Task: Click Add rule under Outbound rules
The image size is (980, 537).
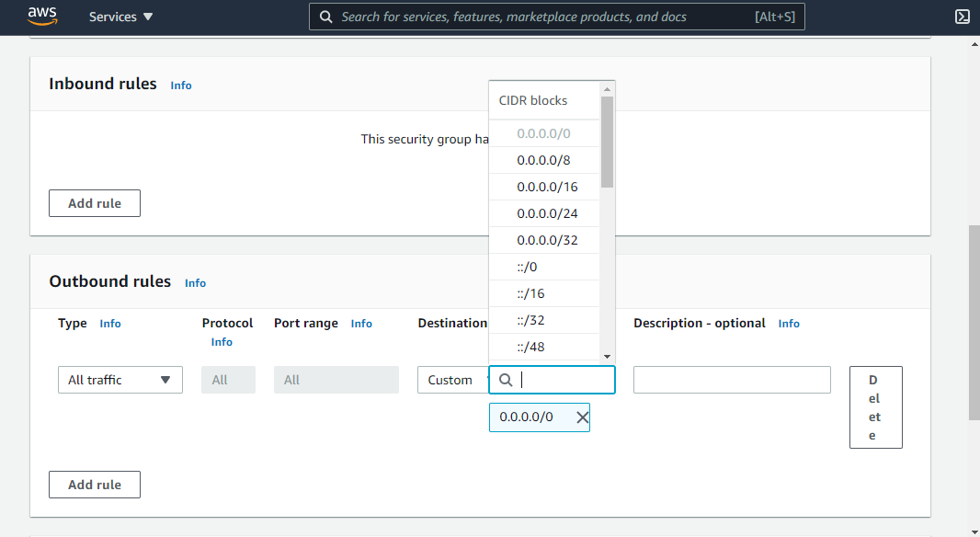Action: click(94, 484)
